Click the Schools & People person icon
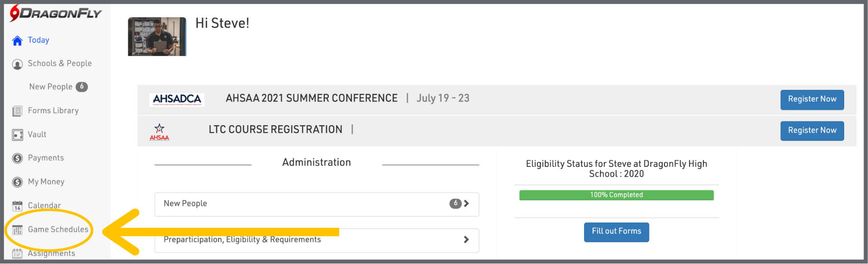Screen dimensions: 868x264 17,64
